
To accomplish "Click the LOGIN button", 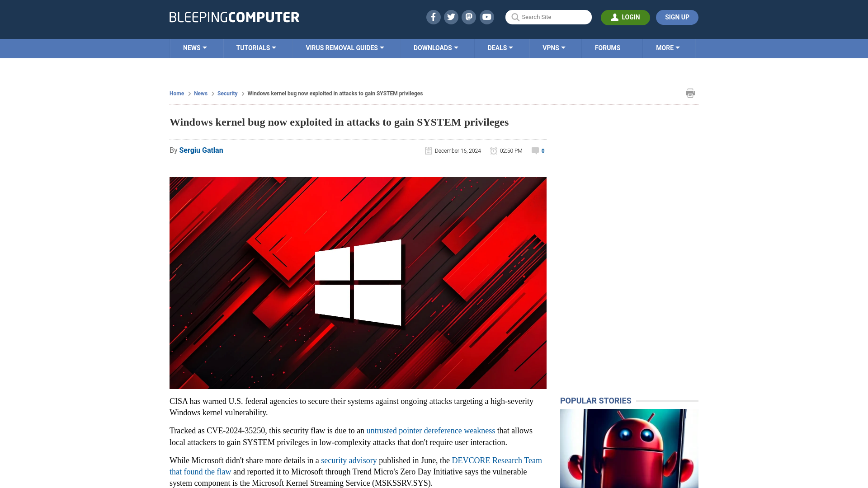I will (x=625, y=17).
